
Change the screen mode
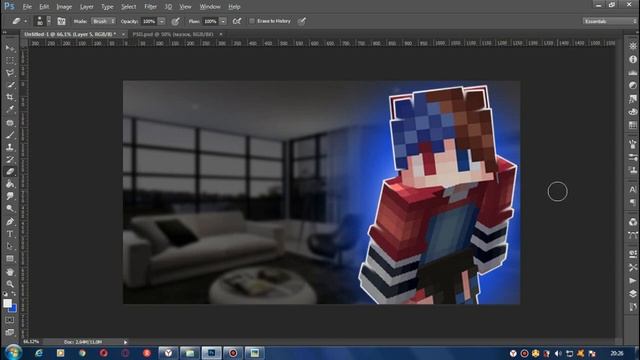click(x=10, y=333)
